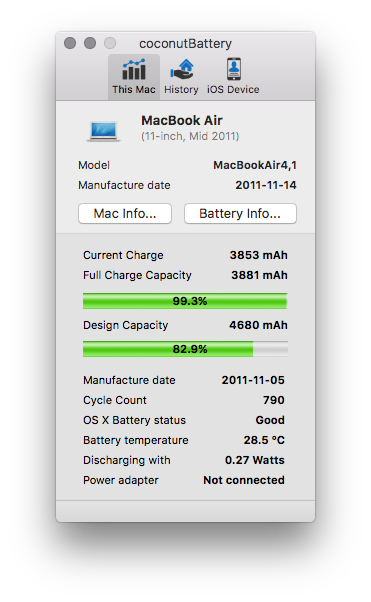
Task: Open the History hand-and-house icon
Action: (182, 69)
